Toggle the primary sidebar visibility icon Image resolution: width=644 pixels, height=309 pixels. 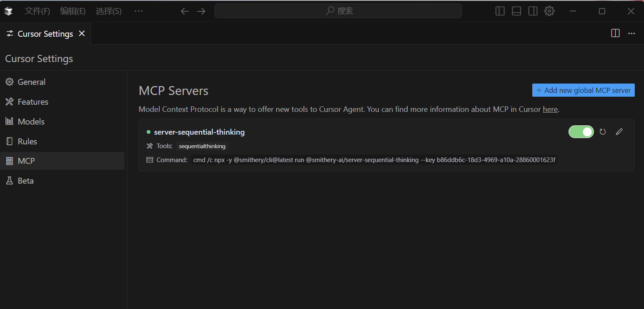click(x=500, y=11)
